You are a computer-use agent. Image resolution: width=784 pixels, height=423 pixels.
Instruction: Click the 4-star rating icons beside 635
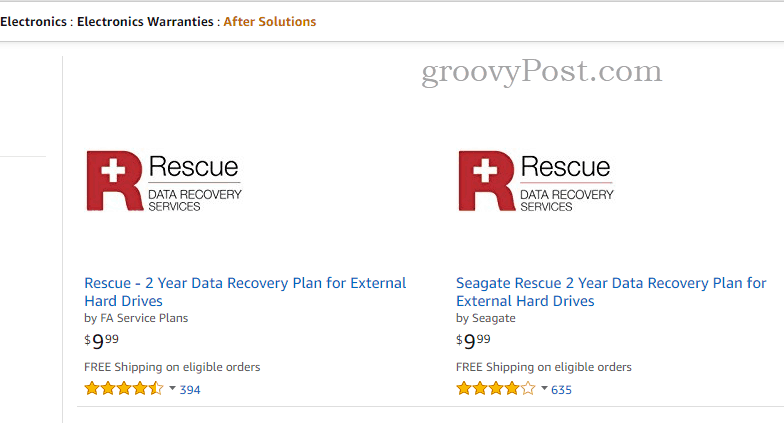496,388
